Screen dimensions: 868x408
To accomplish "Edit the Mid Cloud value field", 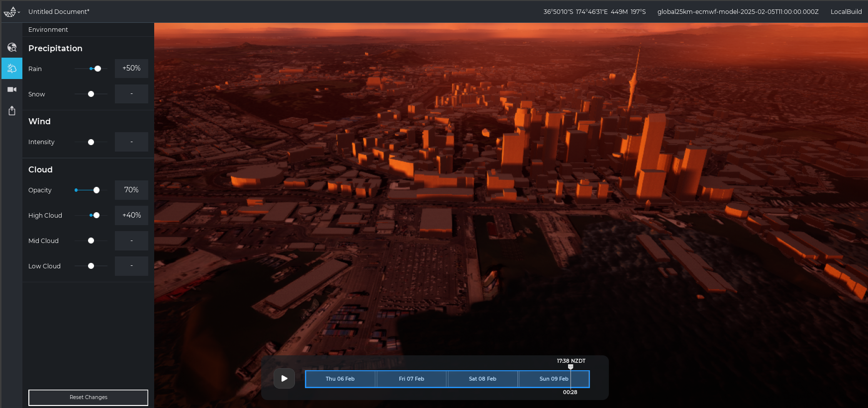I will pos(131,241).
